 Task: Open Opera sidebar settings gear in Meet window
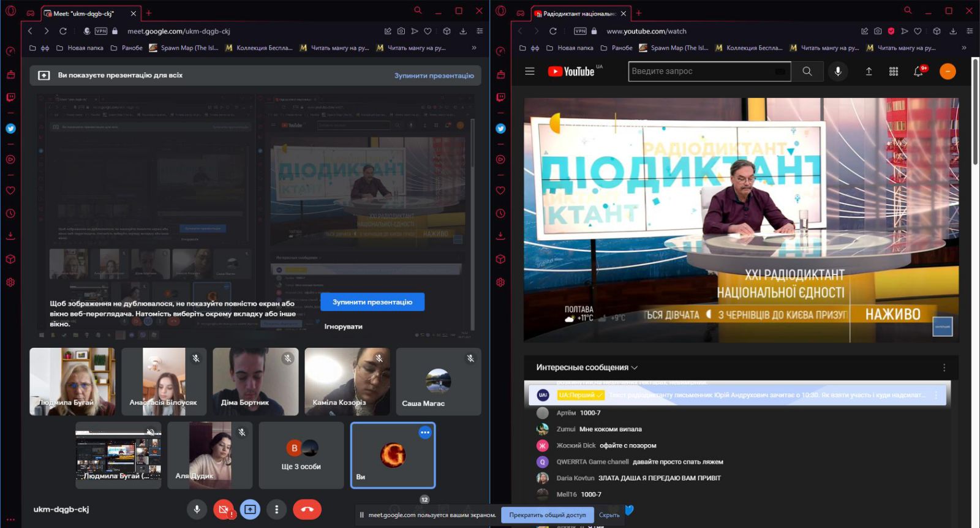[x=10, y=282]
